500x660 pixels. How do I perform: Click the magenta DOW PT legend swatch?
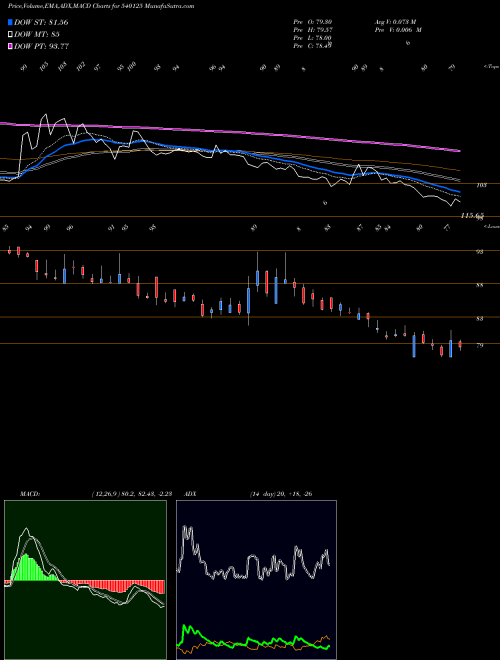[x=11, y=46]
